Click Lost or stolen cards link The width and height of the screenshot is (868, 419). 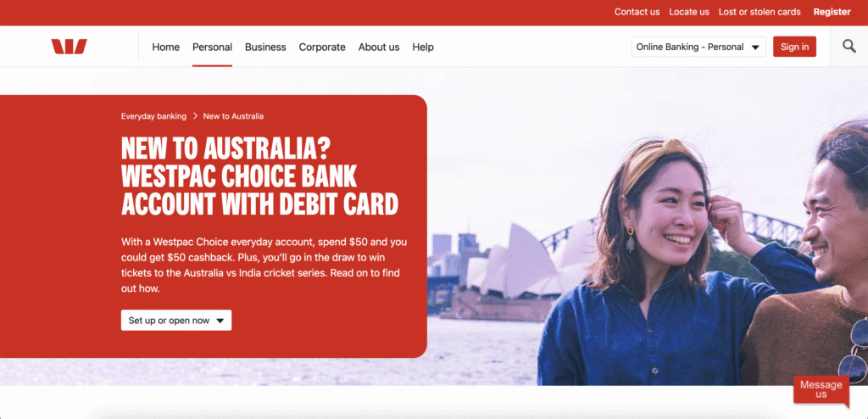[759, 12]
